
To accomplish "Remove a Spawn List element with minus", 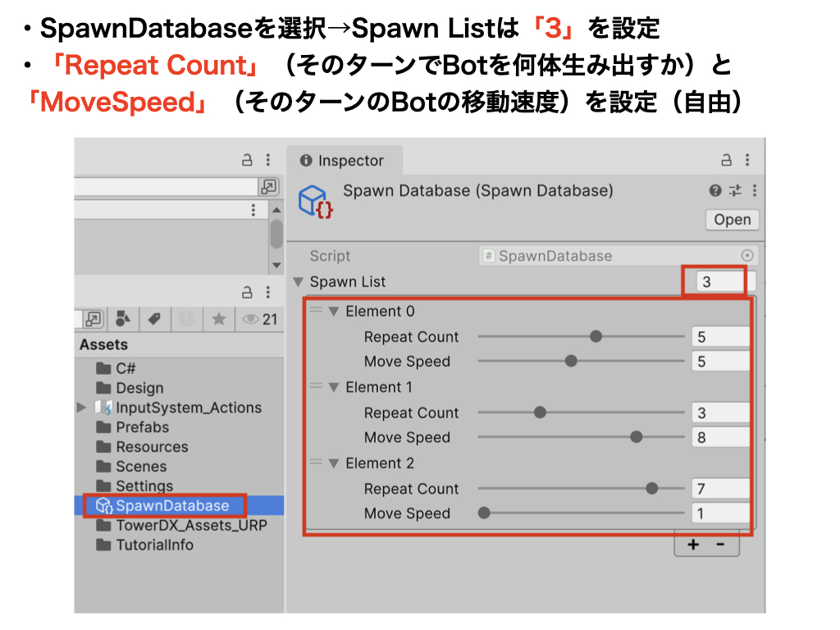I will point(720,545).
